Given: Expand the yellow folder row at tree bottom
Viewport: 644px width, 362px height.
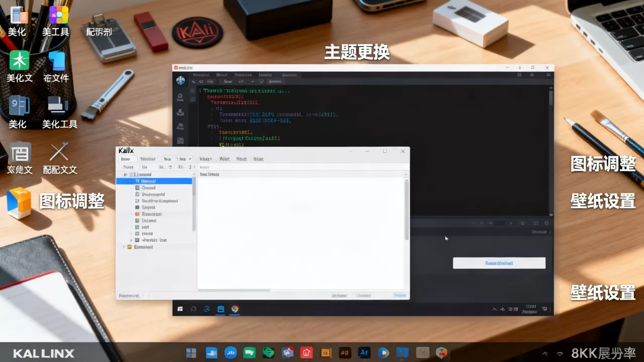Looking at the screenshot, I should tap(124, 247).
